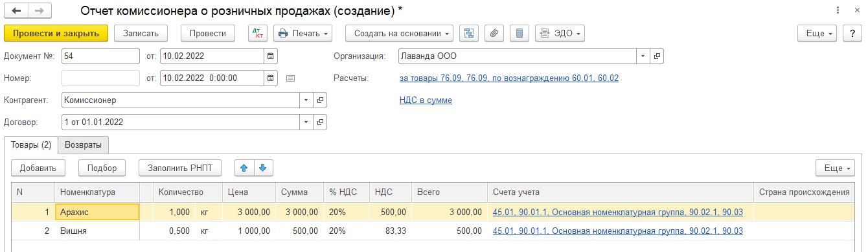This screenshot has width=868, height=252.
Task: Focus empty Номер field
Action: 100,78
